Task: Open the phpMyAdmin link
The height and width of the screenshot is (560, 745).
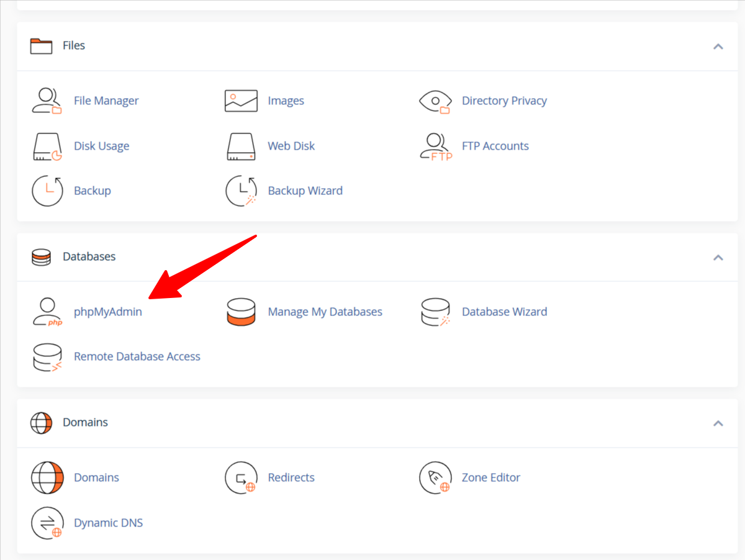Action: point(108,312)
